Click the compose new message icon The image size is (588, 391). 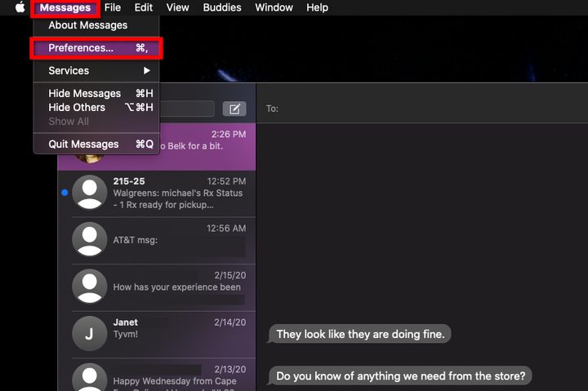(x=234, y=109)
